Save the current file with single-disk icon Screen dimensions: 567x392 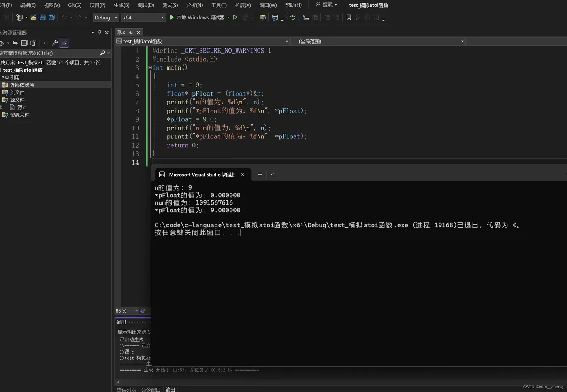click(x=43, y=17)
